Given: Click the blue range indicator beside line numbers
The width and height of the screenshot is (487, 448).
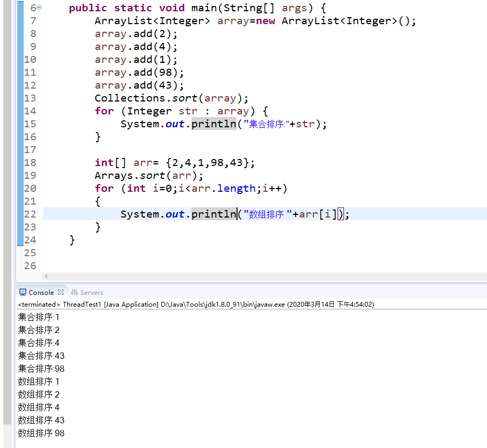Looking at the screenshot, I should [20, 124].
